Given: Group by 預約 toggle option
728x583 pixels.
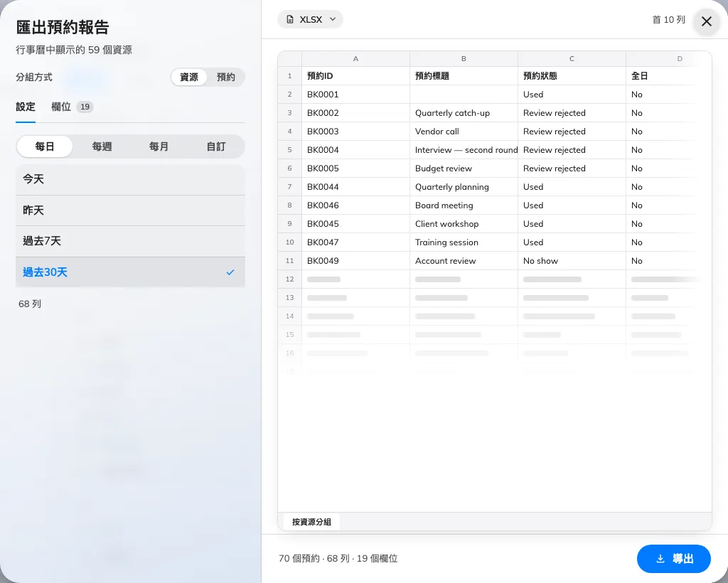Looking at the screenshot, I should 225,77.
